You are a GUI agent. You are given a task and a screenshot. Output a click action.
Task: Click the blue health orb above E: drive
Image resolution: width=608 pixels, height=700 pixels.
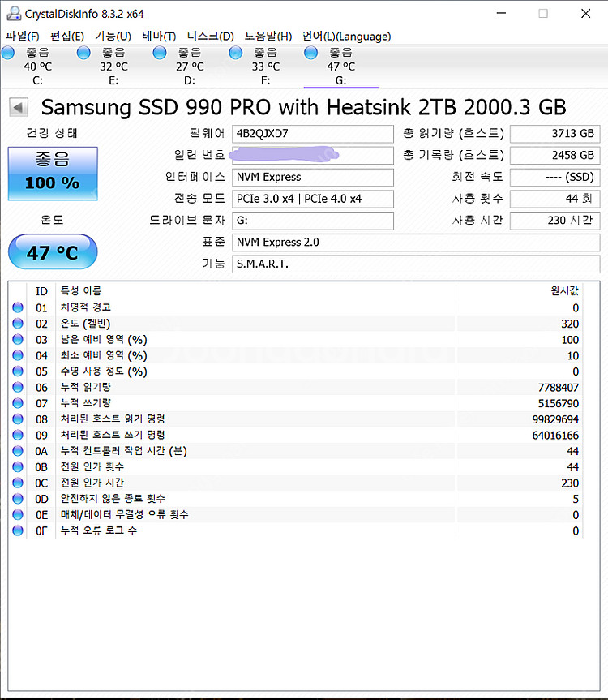click(x=83, y=53)
